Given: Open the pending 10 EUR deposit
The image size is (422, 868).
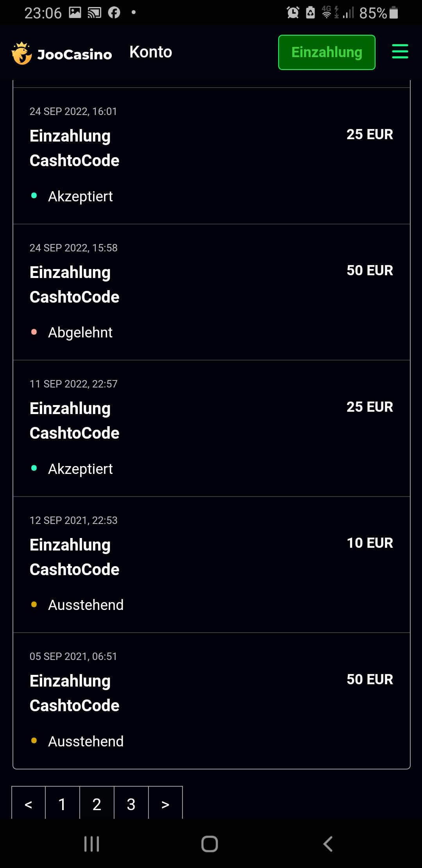Looking at the screenshot, I should (211, 564).
